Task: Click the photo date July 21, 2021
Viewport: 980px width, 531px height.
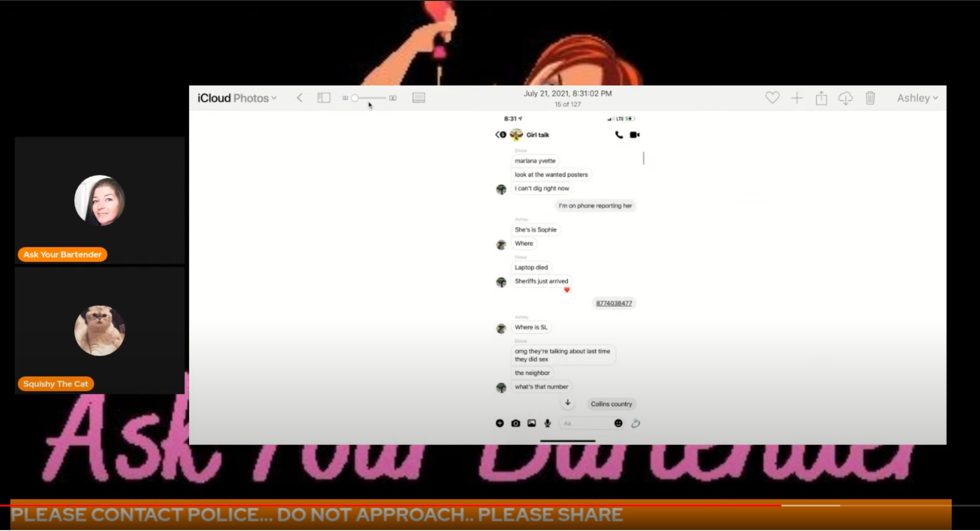Action: [x=568, y=93]
